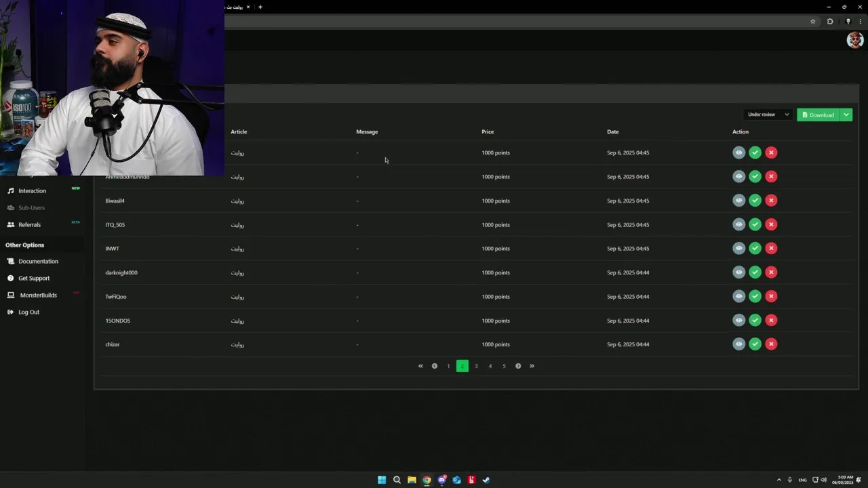Open Referrals in the sidebar
Image resolution: width=868 pixels, height=488 pixels.
click(x=29, y=225)
